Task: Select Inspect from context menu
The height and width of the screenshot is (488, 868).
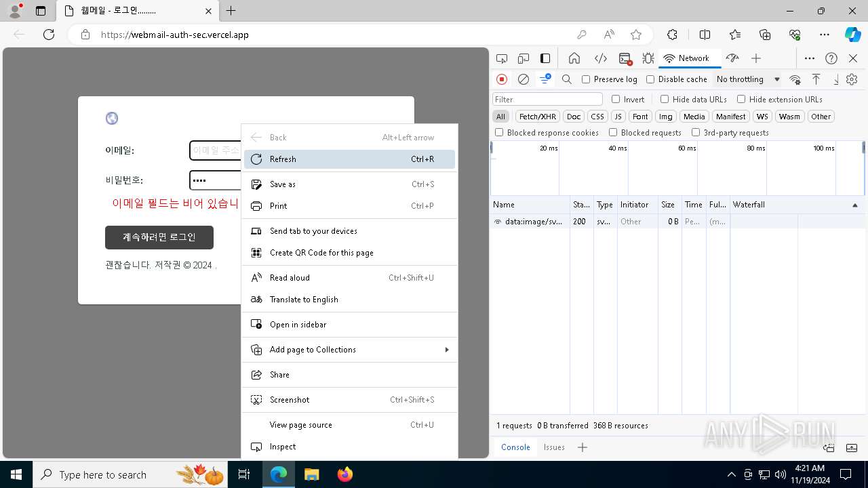Action: tap(349, 447)
